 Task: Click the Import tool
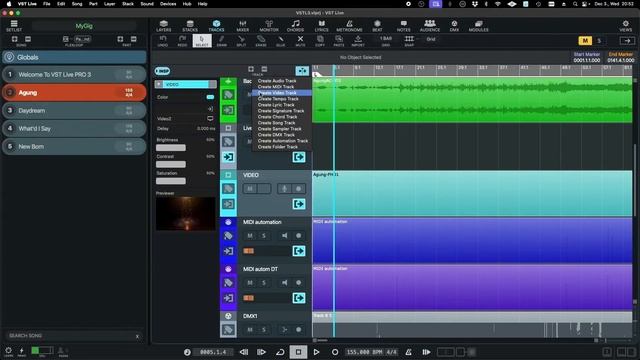tap(358, 41)
